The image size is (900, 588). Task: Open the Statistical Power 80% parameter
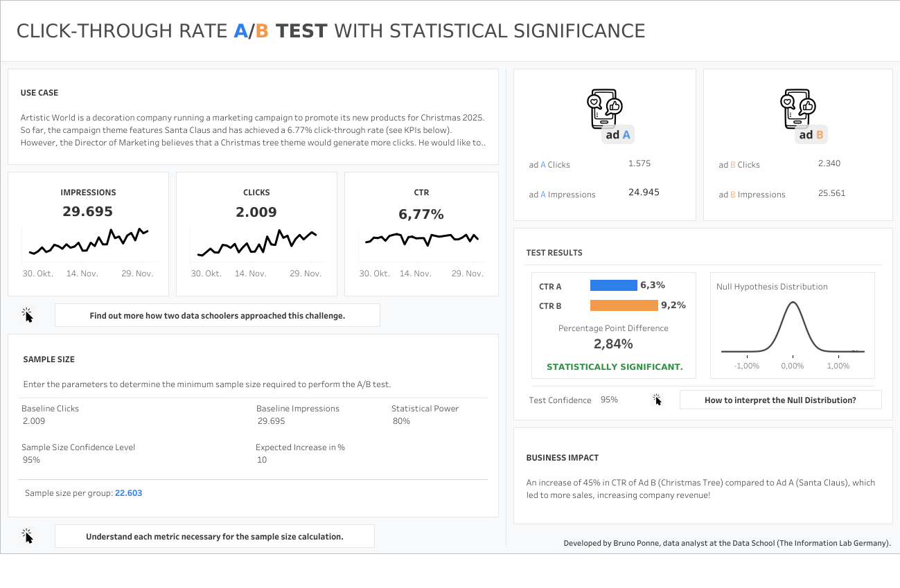coord(401,421)
